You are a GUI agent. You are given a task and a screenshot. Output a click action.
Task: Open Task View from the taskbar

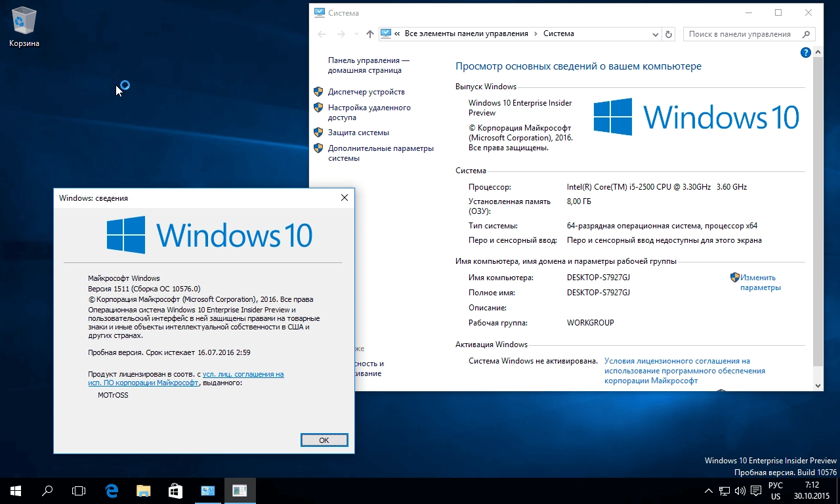[79, 490]
